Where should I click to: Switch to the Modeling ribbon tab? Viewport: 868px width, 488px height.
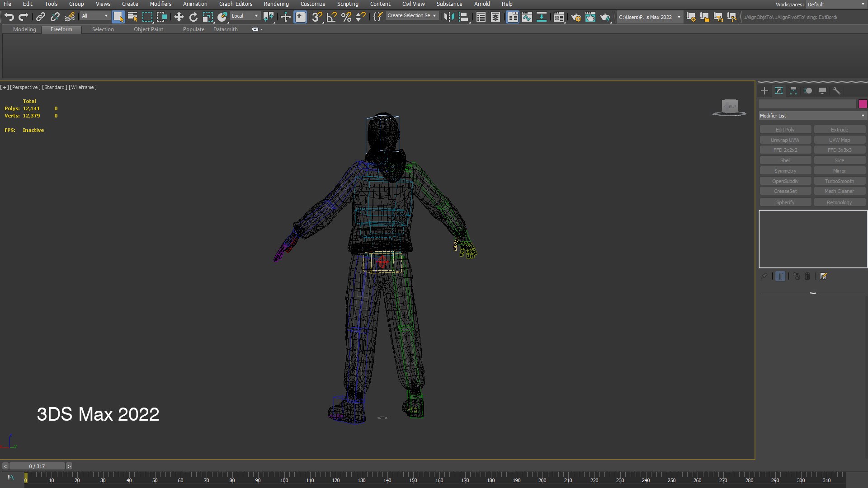[x=24, y=29]
